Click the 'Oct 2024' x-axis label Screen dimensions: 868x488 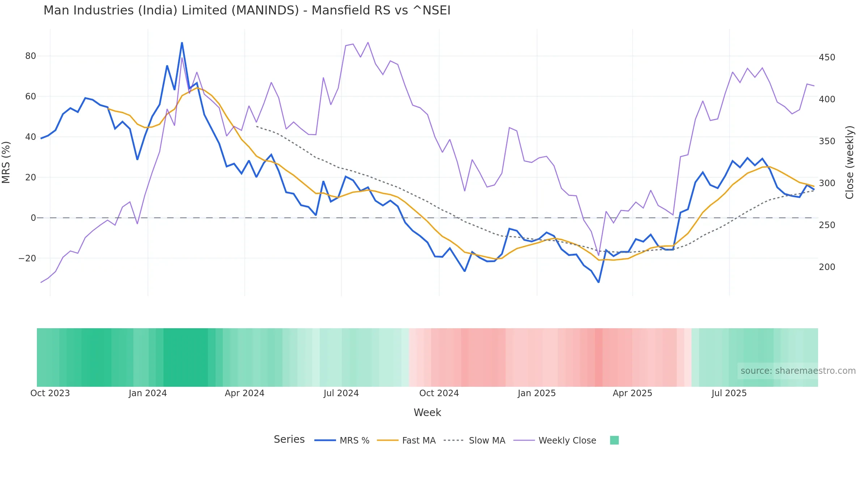(439, 393)
